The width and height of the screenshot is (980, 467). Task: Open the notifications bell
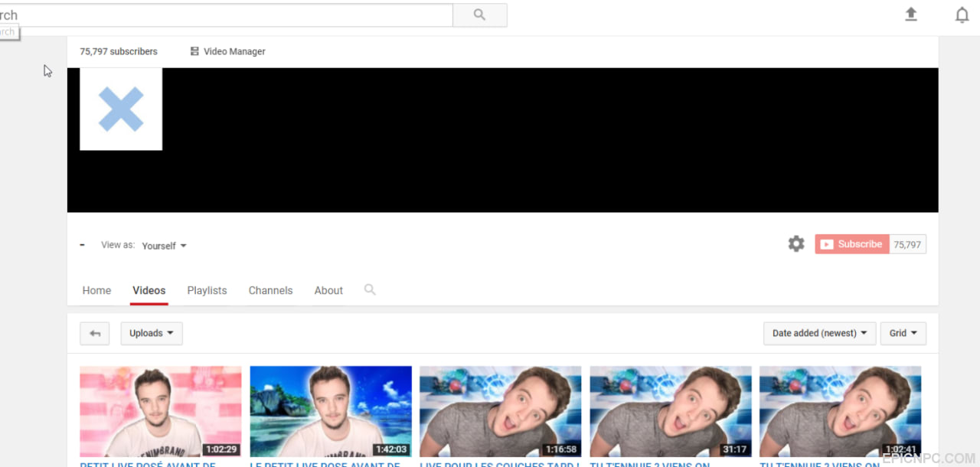[x=962, y=15]
